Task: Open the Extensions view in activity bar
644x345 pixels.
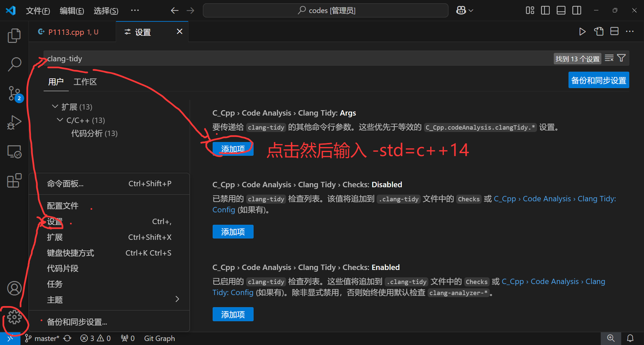Action: click(14, 181)
